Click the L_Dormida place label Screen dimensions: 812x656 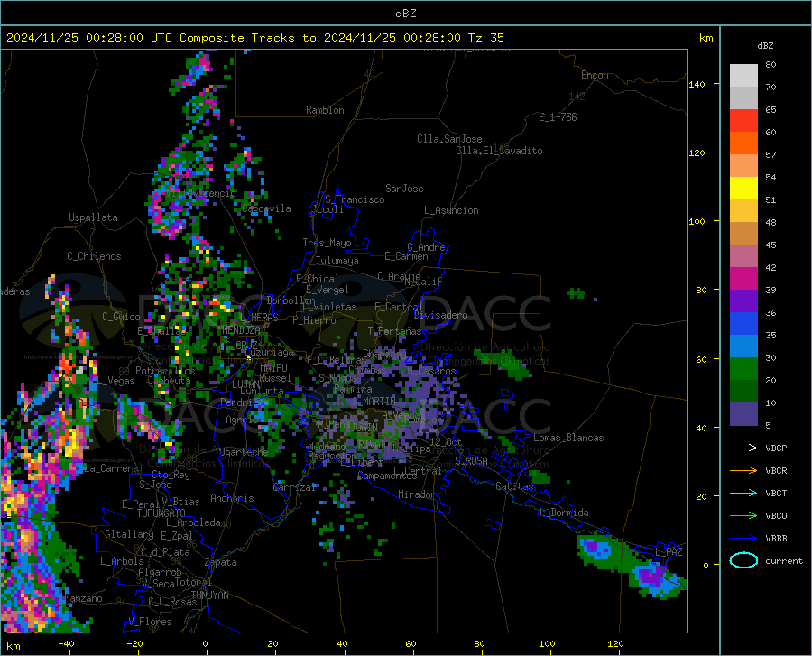[563, 513]
